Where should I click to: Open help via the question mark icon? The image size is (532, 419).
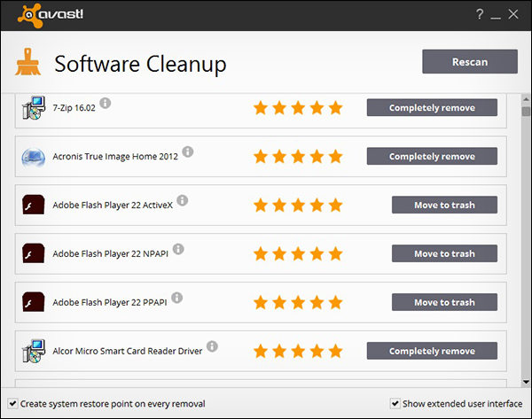pyautogui.click(x=480, y=14)
